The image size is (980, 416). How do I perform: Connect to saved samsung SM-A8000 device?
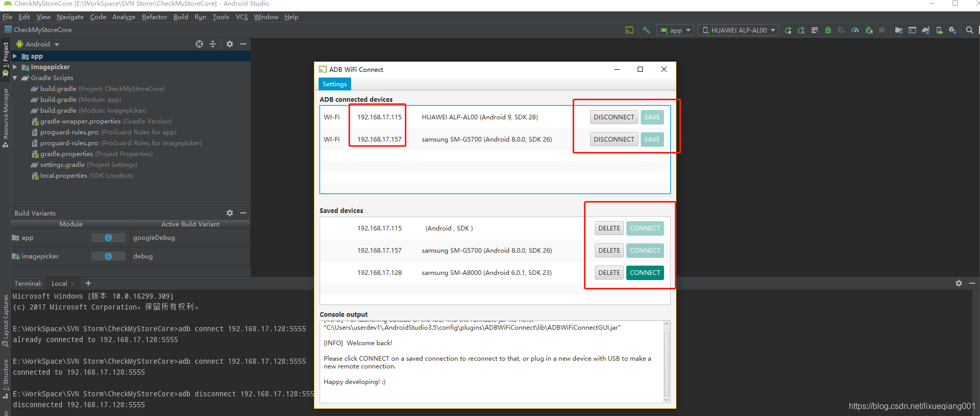(x=645, y=273)
